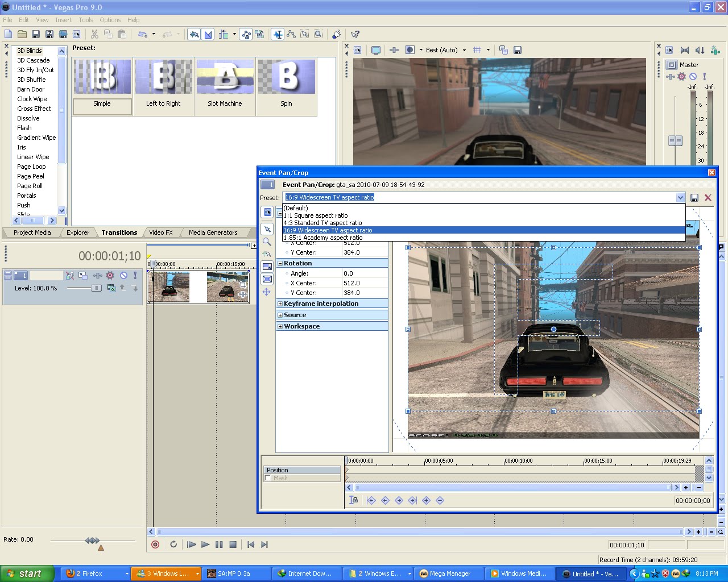This screenshot has width=728, height=582.
Task: Toggle Automatic Crossfades toolbar button
Action: pos(208,34)
